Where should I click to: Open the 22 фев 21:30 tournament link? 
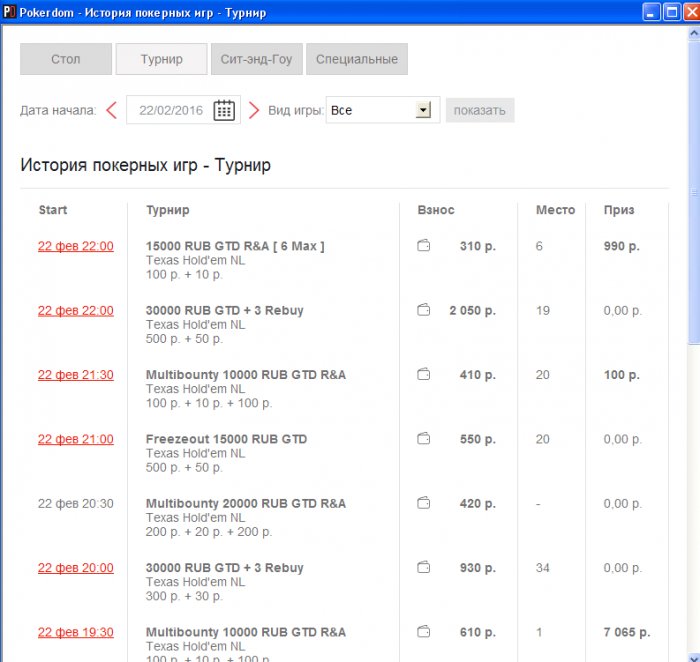(x=75, y=375)
